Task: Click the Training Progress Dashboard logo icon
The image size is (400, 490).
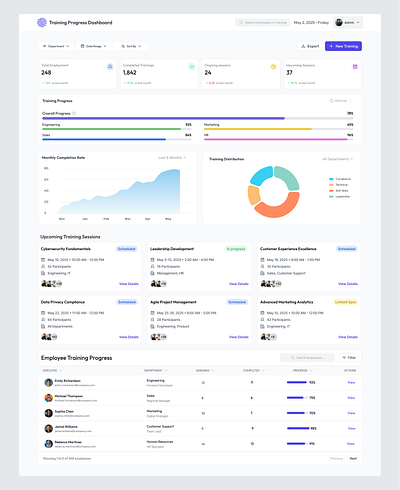Action: (x=42, y=22)
